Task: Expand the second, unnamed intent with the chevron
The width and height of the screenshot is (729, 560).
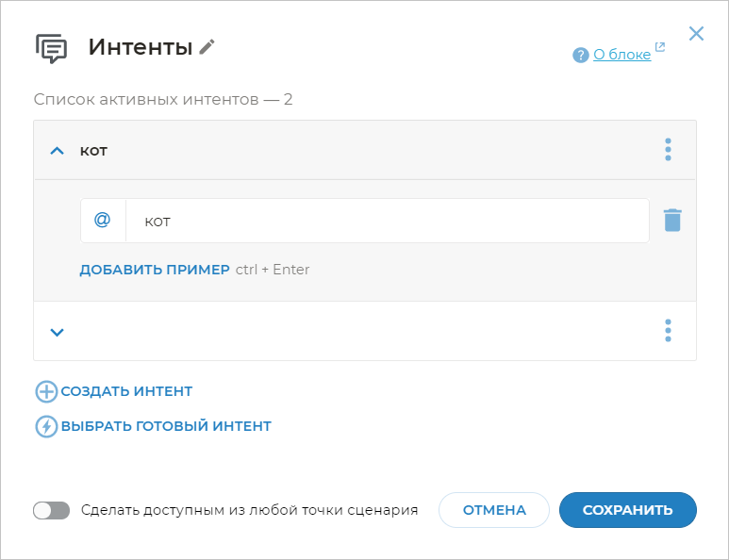Action: (57, 331)
